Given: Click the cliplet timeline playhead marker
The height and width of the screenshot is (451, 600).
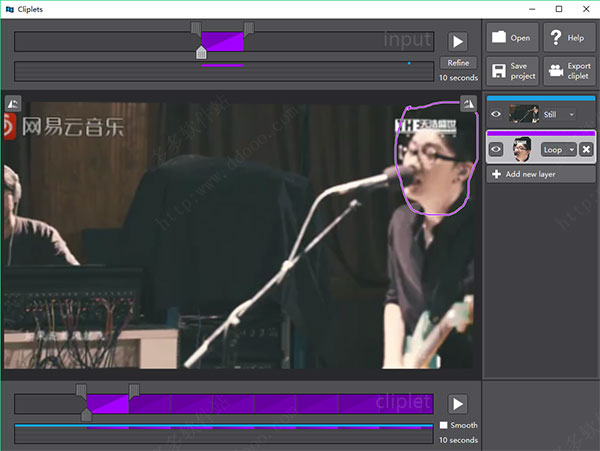Looking at the screenshot, I should point(86,415).
